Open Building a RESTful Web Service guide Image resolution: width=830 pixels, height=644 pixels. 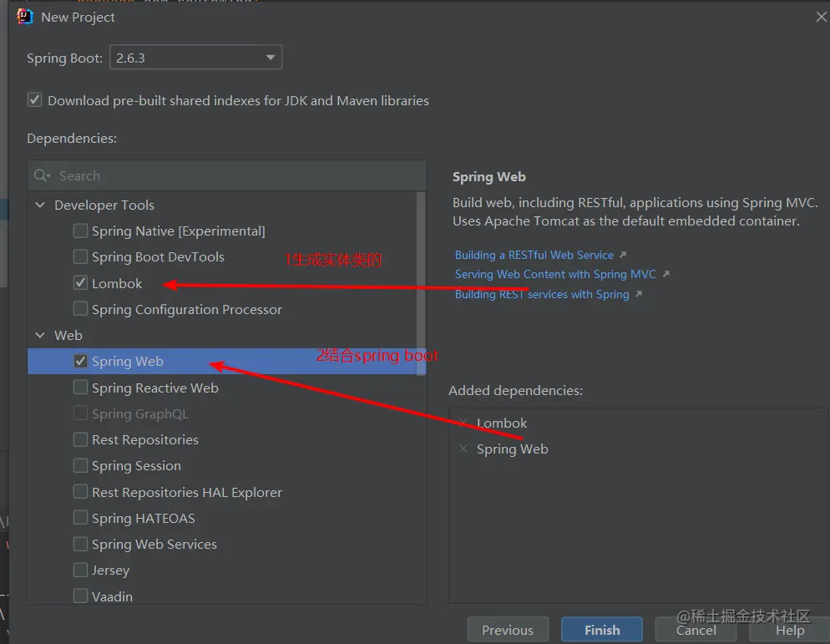534,255
